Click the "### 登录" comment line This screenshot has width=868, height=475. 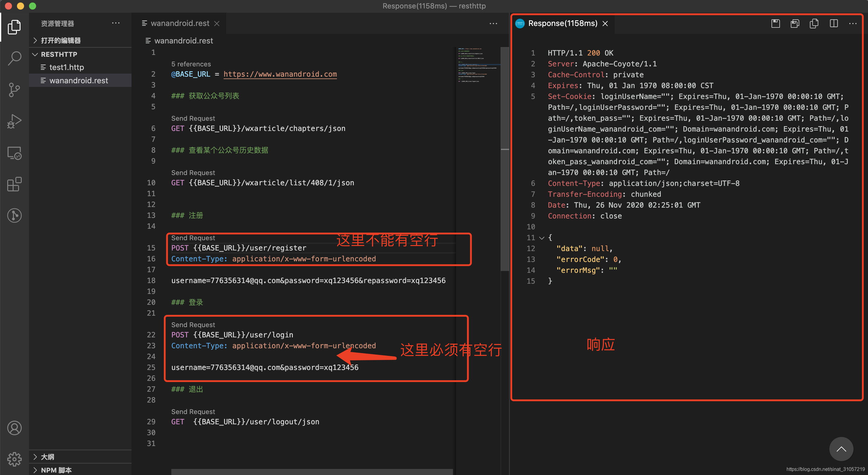(x=187, y=302)
